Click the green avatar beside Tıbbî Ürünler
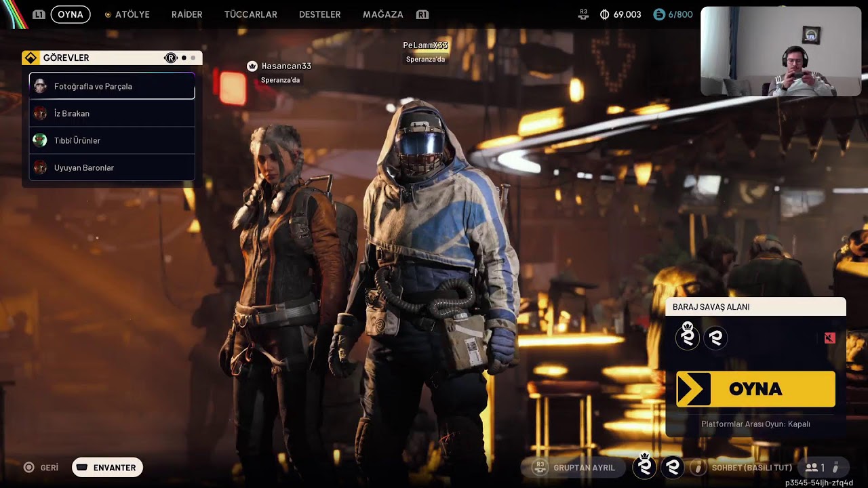 tap(40, 140)
